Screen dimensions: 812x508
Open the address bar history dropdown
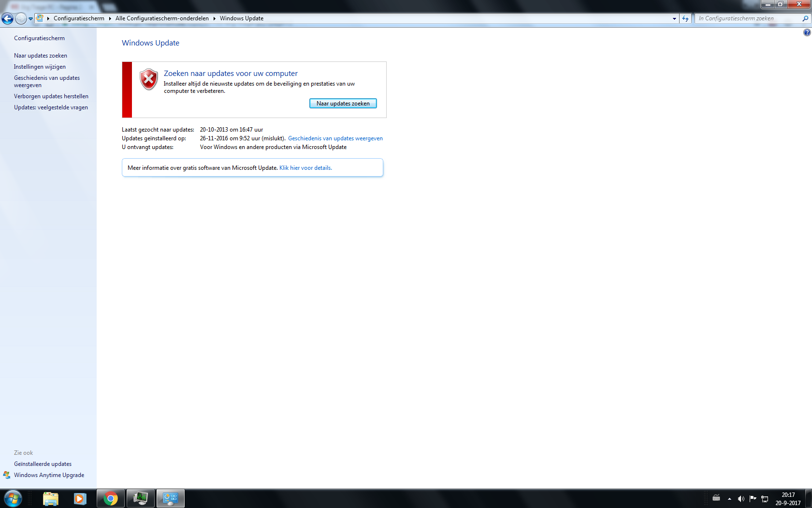[674, 18]
